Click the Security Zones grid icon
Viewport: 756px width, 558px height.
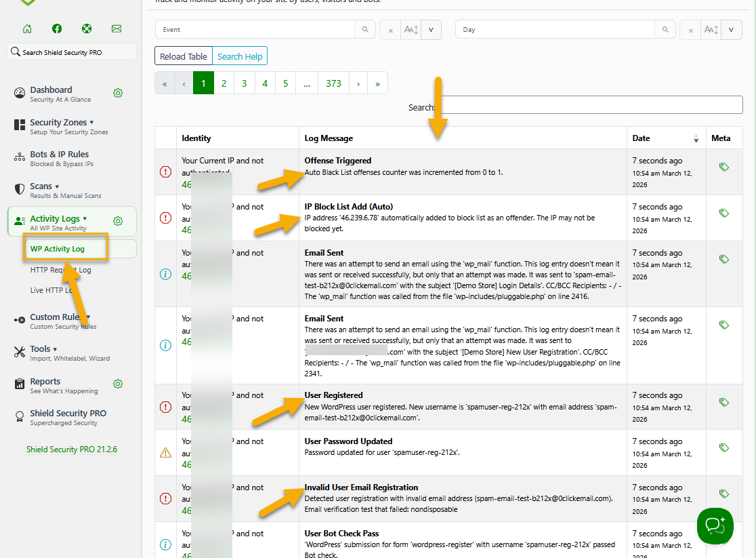coord(19,125)
